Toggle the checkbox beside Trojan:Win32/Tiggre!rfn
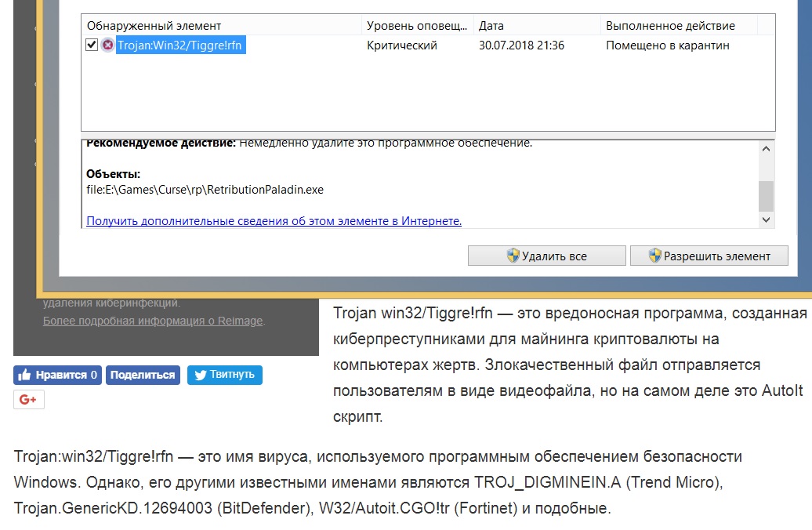 click(x=92, y=45)
